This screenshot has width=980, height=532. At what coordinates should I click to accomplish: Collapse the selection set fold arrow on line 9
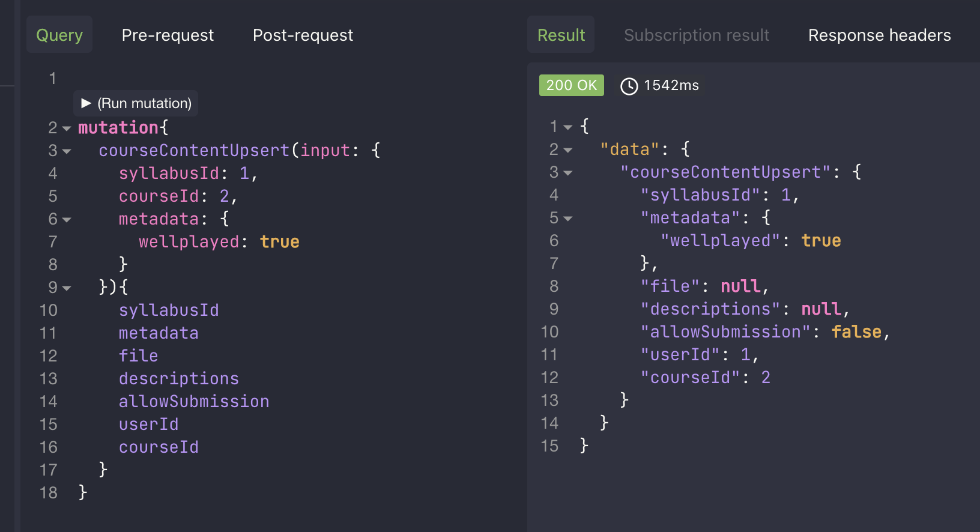68,288
